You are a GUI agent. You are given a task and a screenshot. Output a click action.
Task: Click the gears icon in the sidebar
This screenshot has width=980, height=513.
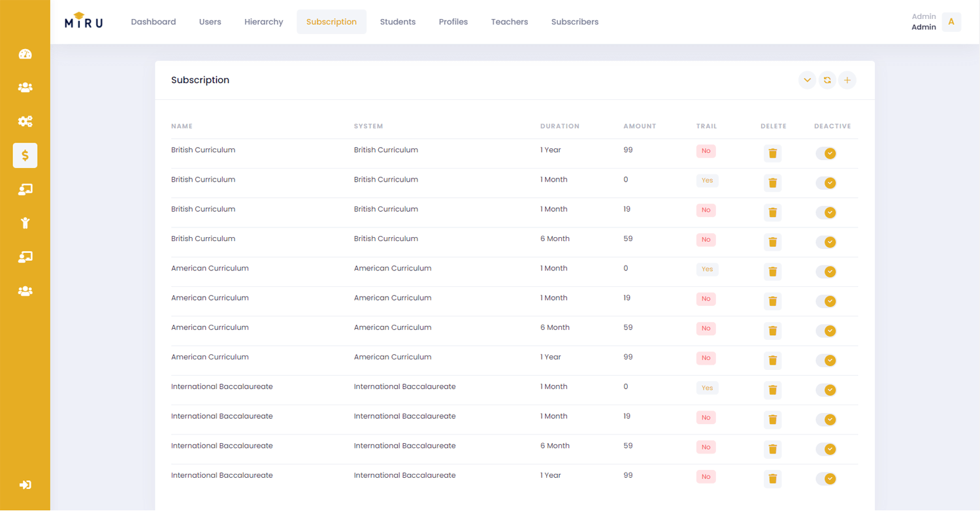click(x=25, y=122)
